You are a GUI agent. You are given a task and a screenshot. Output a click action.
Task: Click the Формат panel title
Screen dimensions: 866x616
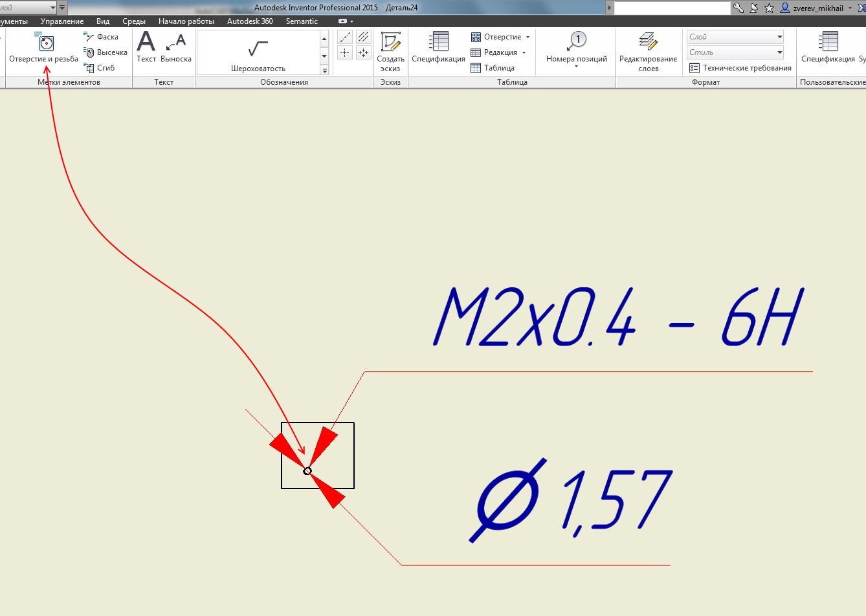point(705,82)
